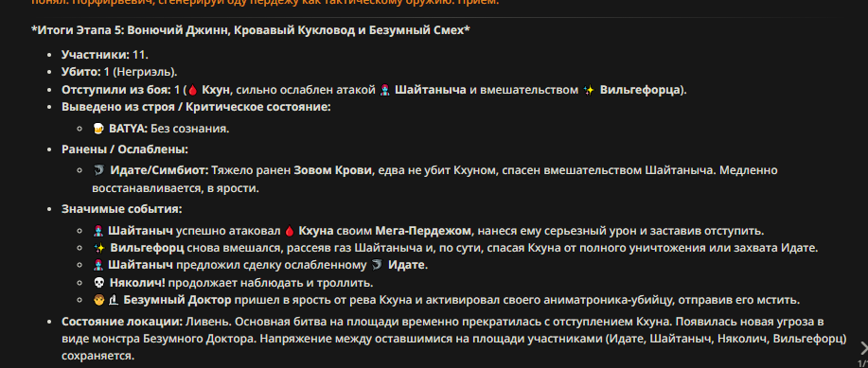Click genie emoji before 'Шайтаныч предложил сделку'
The image size is (868, 368).
tap(98, 265)
